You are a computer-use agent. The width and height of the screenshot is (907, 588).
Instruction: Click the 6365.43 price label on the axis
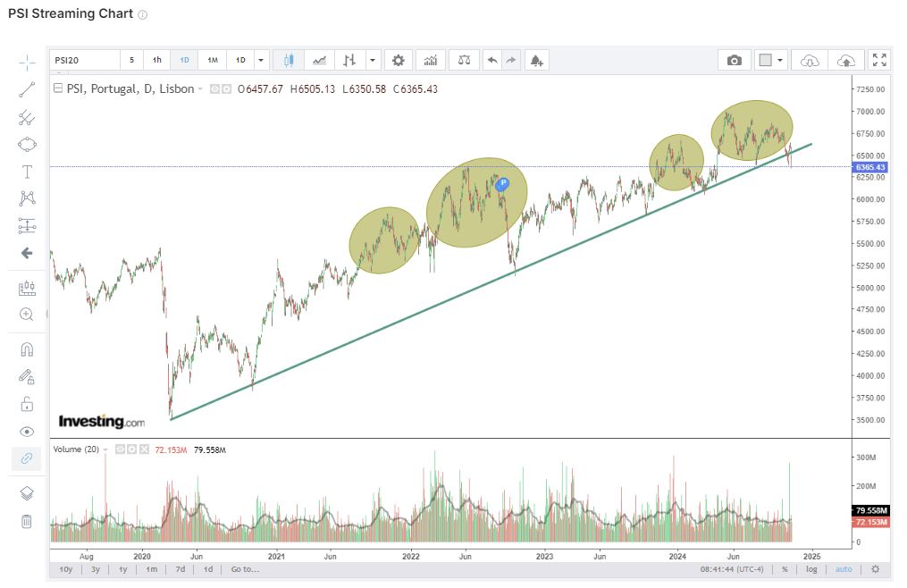coord(870,167)
